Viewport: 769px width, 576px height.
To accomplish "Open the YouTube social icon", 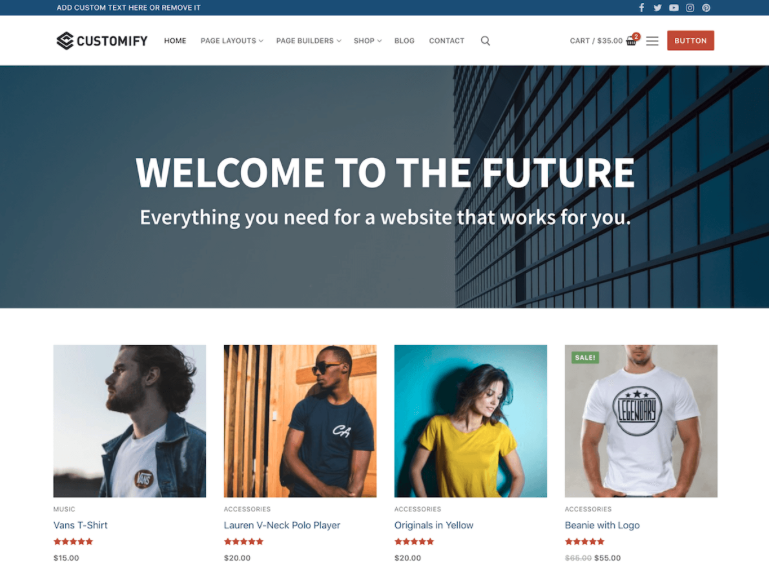I will click(674, 7).
